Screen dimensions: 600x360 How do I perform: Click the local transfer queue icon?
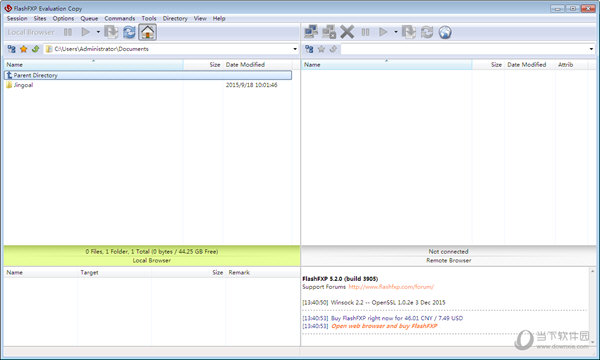click(111, 32)
